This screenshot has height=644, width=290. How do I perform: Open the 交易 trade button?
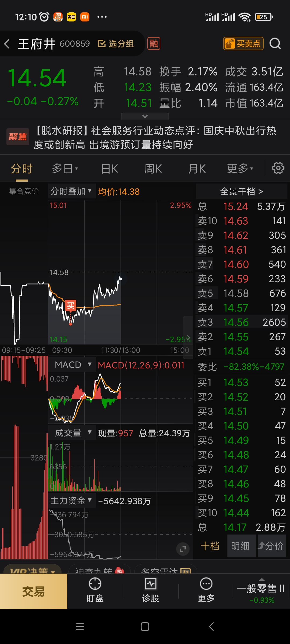(34, 591)
